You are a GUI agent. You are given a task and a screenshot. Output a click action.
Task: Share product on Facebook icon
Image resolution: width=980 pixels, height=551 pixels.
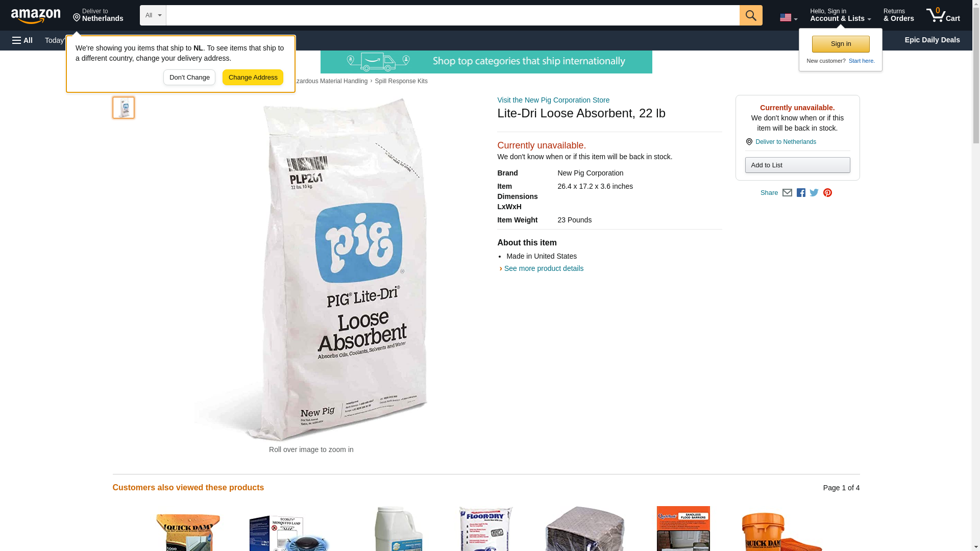pos(801,193)
